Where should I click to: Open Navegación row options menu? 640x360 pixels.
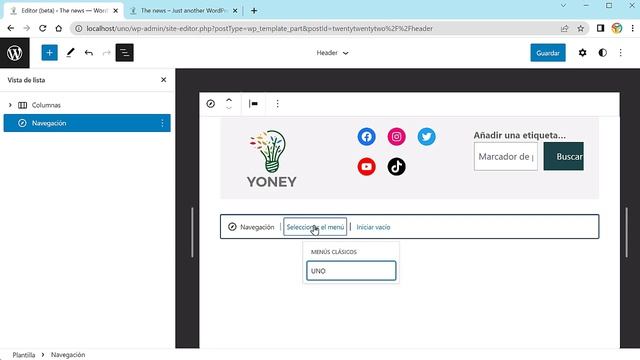[162, 123]
